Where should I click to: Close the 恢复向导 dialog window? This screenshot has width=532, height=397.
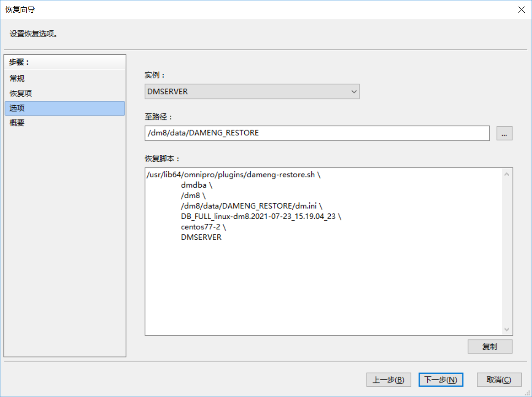tap(521, 9)
